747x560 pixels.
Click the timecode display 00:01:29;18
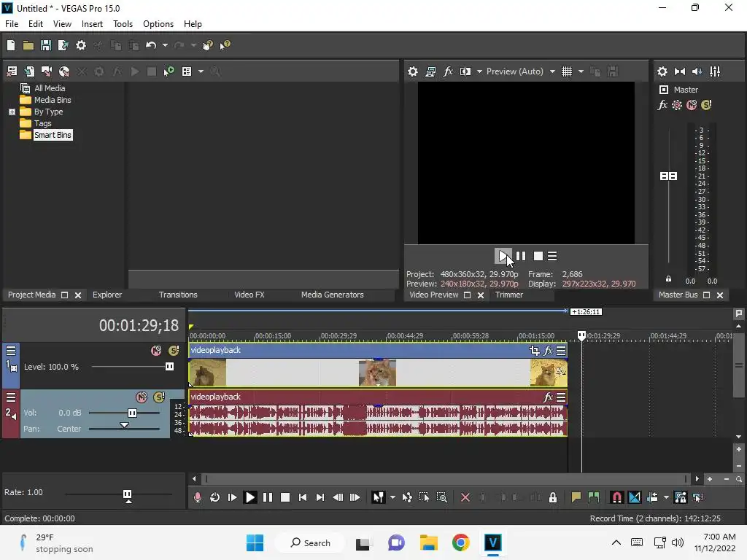139,326
